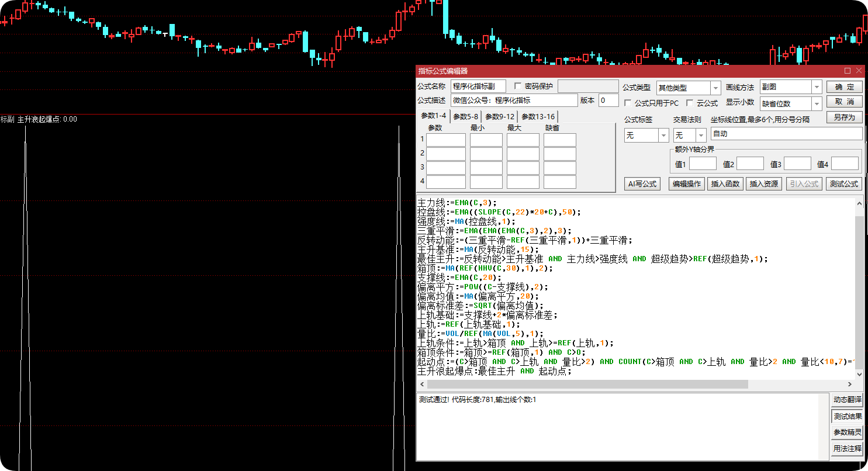Expand the 画线方法 dropdown showing 副图
868x471 pixels.
coord(791,87)
